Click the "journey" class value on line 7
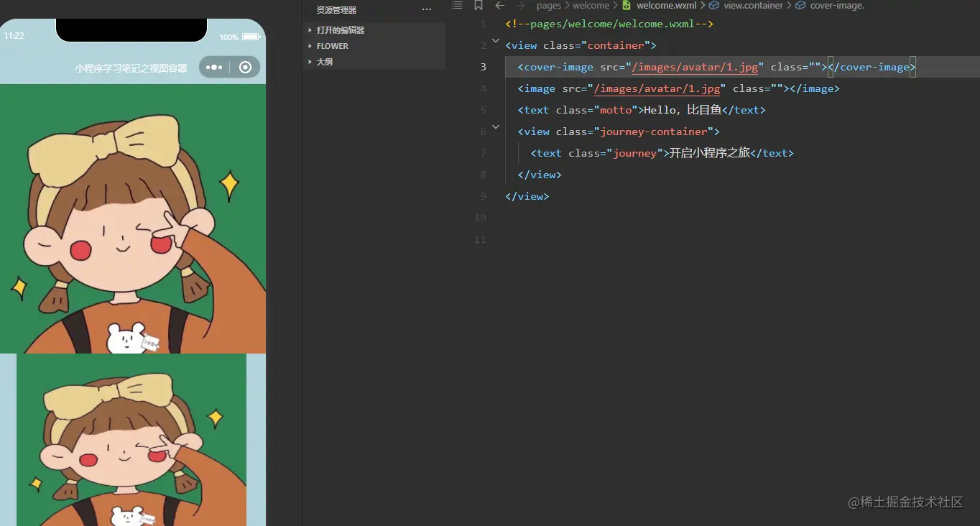 [634, 153]
